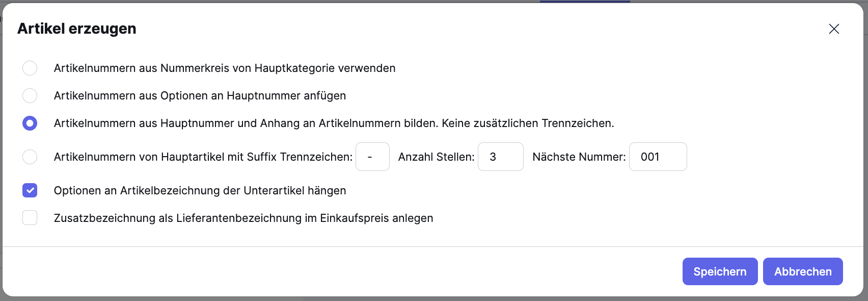Select Nummerkreis von Hauptkategorie option
868x301 pixels.
tap(30, 68)
